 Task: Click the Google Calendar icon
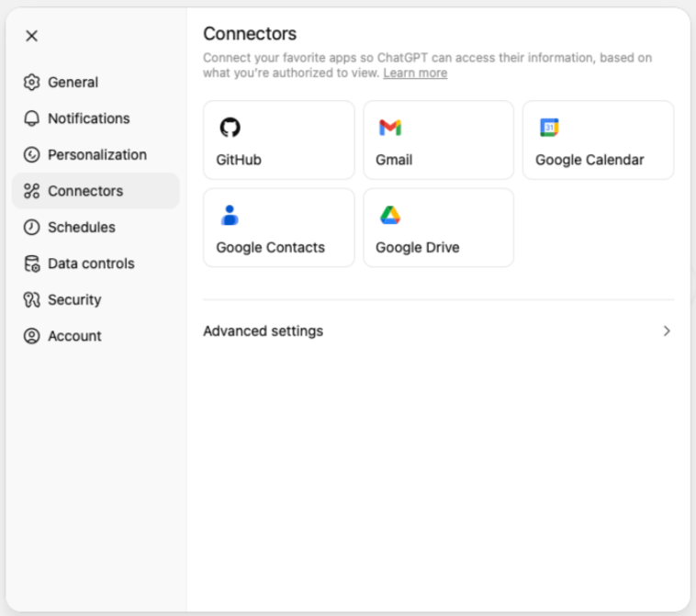[x=549, y=128]
